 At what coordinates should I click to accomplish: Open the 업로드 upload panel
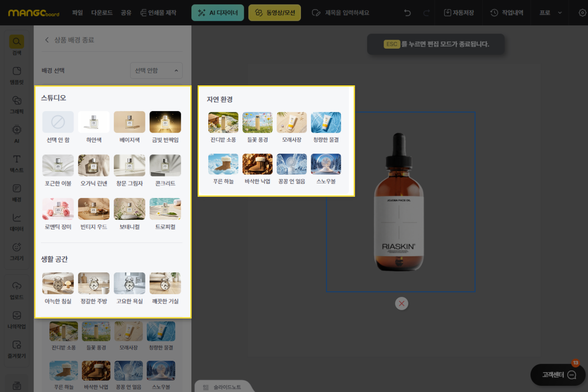tap(17, 290)
